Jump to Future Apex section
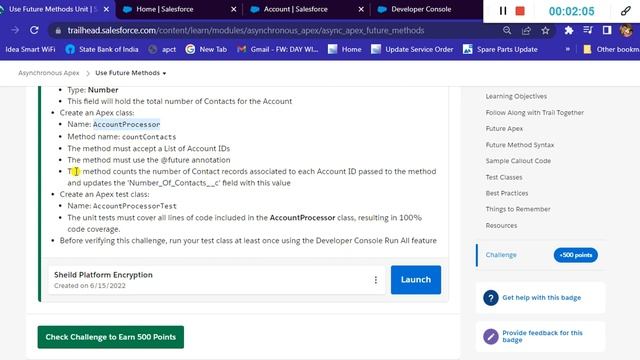 504,129
